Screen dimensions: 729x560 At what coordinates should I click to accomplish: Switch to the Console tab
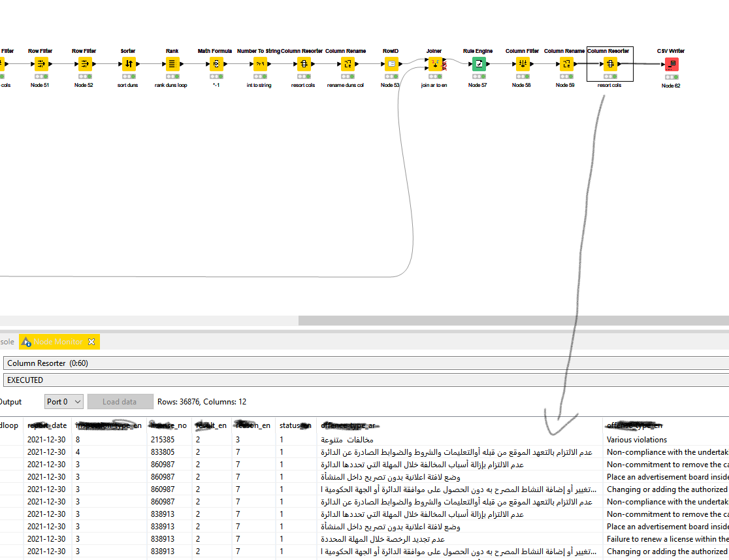[7, 342]
